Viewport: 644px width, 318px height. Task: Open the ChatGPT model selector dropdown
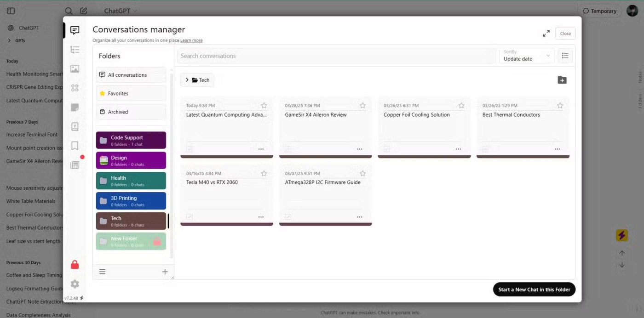coord(121,11)
